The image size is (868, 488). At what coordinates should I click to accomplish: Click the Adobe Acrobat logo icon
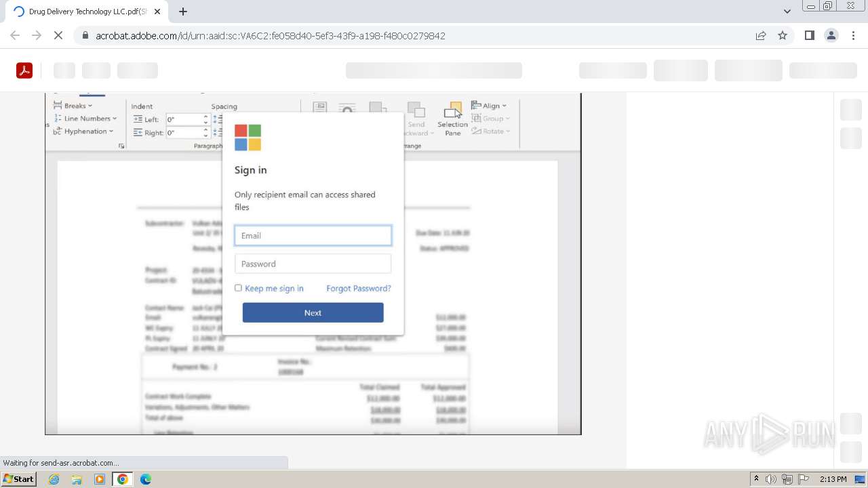click(x=24, y=70)
